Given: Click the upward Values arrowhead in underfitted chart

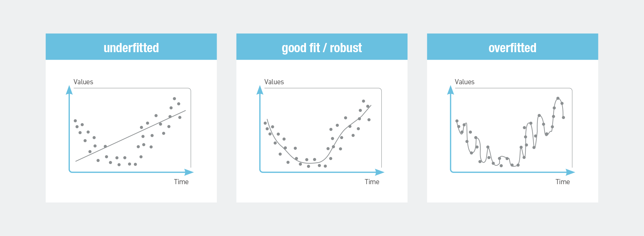Looking at the screenshot, I should click(x=69, y=90).
